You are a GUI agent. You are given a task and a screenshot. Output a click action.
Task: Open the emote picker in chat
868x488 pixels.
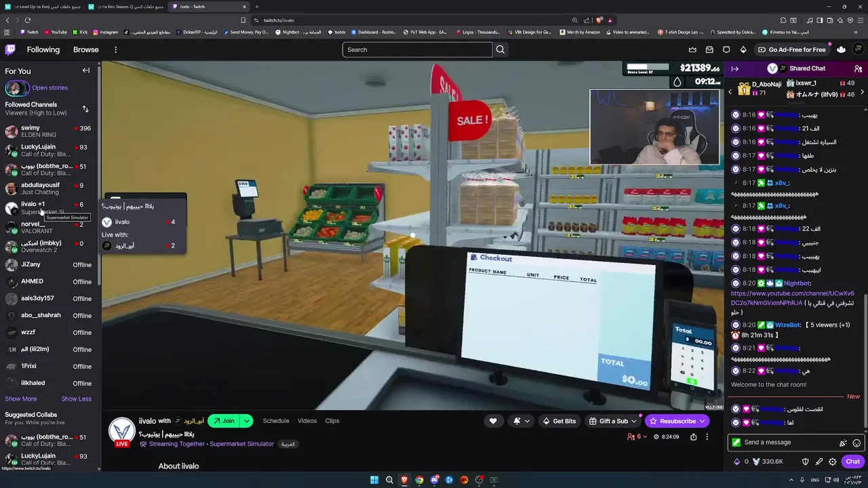856,443
